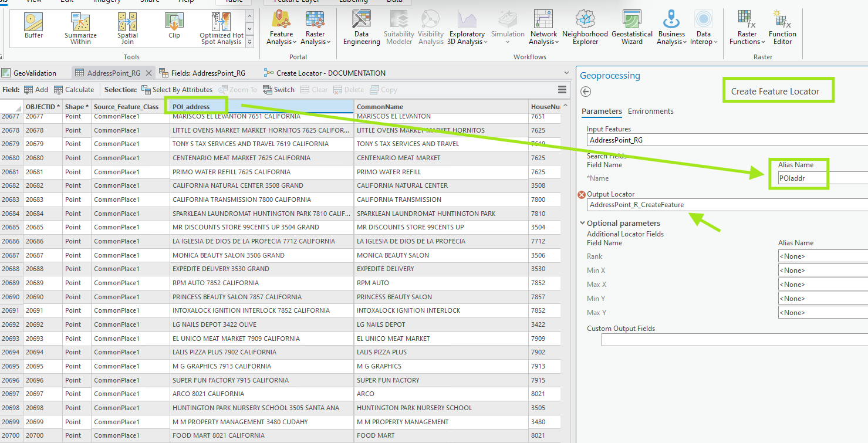Select row 20677 in the table
The image size is (868, 443).
(x=11, y=116)
